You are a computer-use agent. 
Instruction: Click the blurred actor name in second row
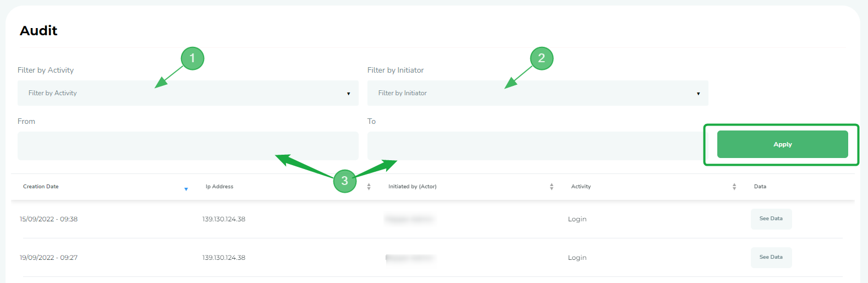click(x=410, y=258)
